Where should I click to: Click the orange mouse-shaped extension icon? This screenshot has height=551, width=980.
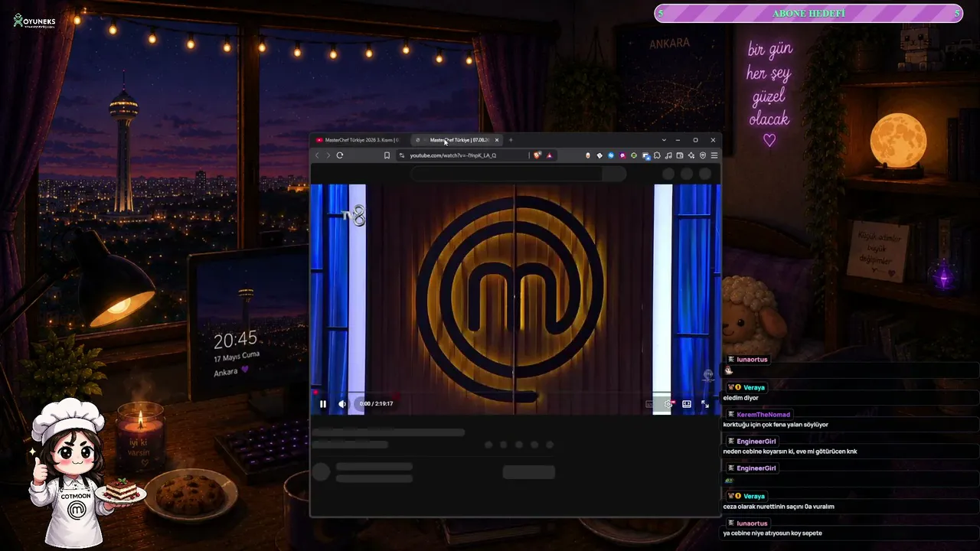pos(588,155)
